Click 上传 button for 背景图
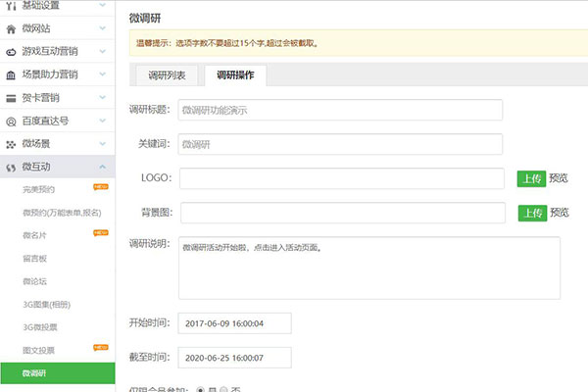 (x=532, y=214)
